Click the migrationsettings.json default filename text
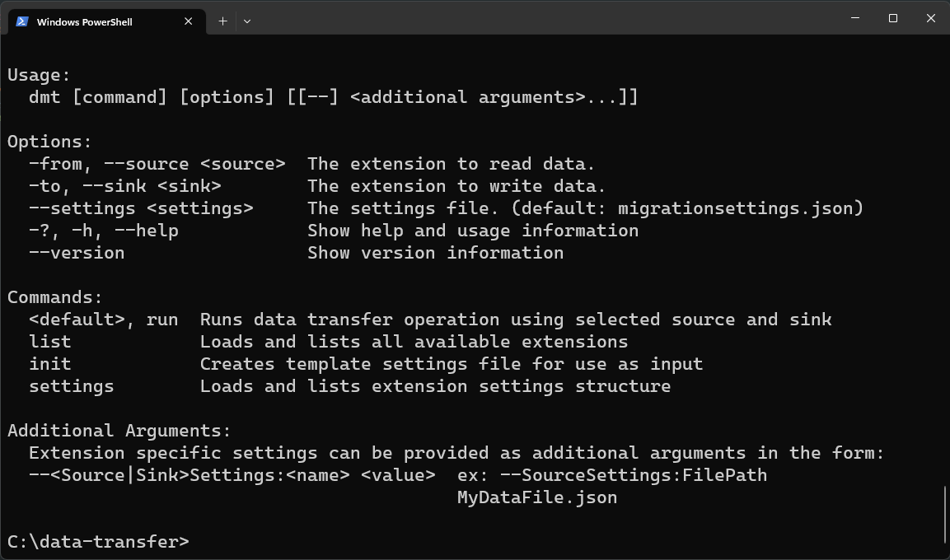Screen dimensions: 950x560 [736, 208]
